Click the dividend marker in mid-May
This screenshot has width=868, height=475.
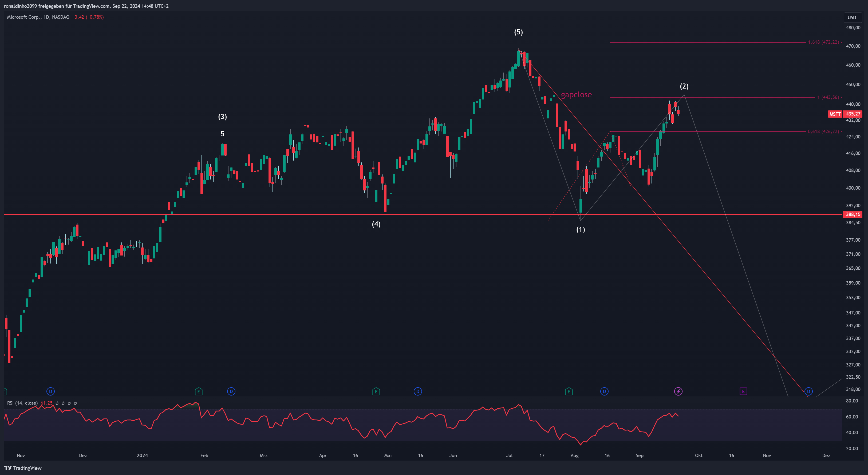418,391
